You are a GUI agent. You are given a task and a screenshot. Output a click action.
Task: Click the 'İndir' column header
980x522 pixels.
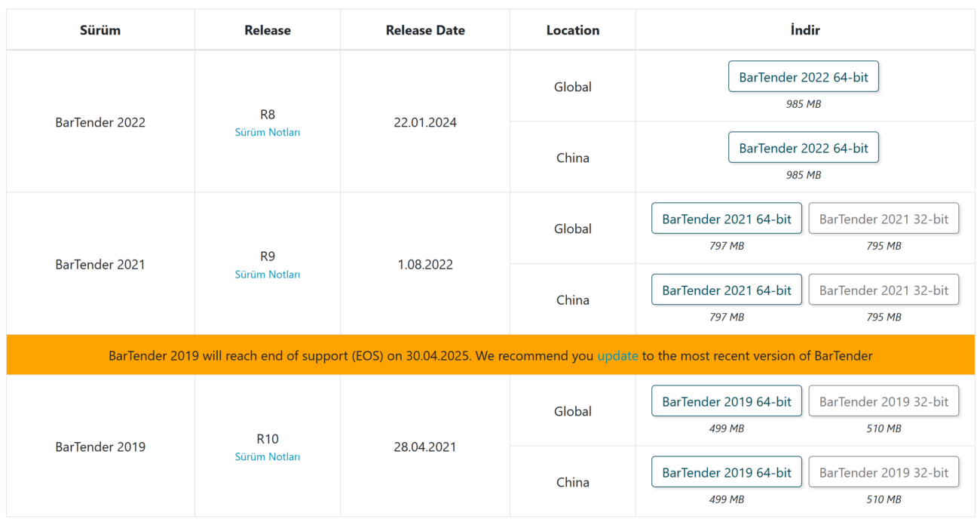click(805, 30)
